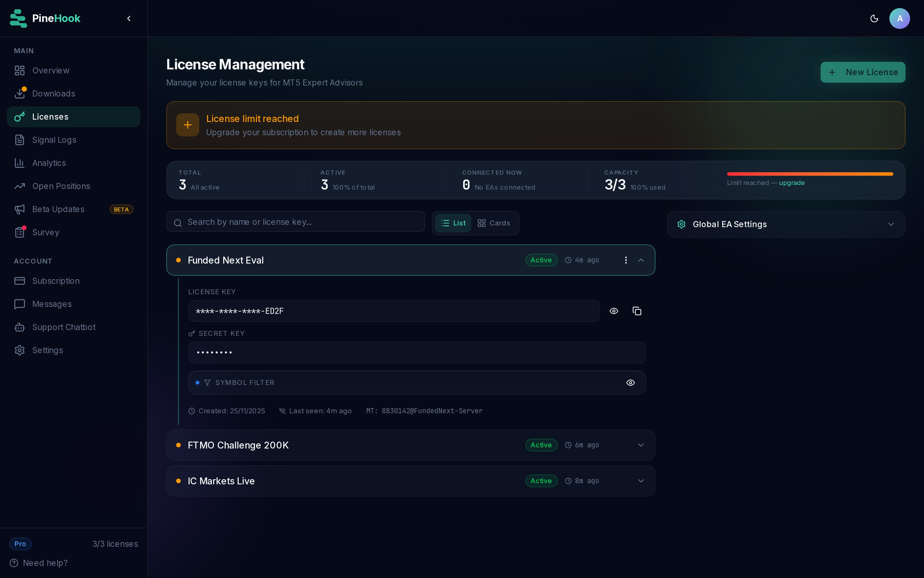The image size is (924, 578).
Task: Click the 3/3 licenses text in sidebar
Action: coord(115,544)
